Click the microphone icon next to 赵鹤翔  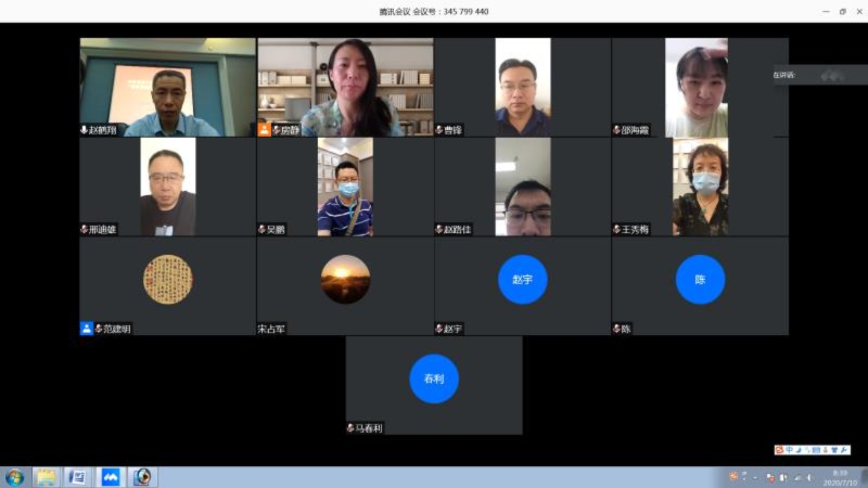[x=84, y=130]
